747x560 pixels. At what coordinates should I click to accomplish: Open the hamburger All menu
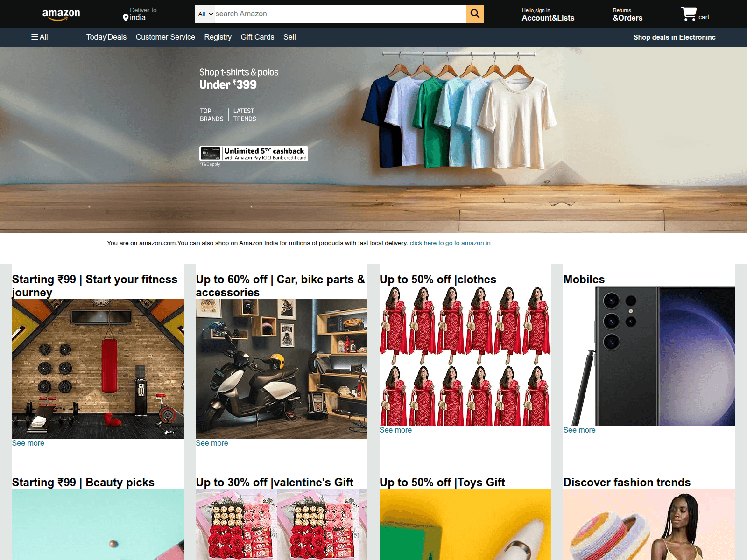40,37
